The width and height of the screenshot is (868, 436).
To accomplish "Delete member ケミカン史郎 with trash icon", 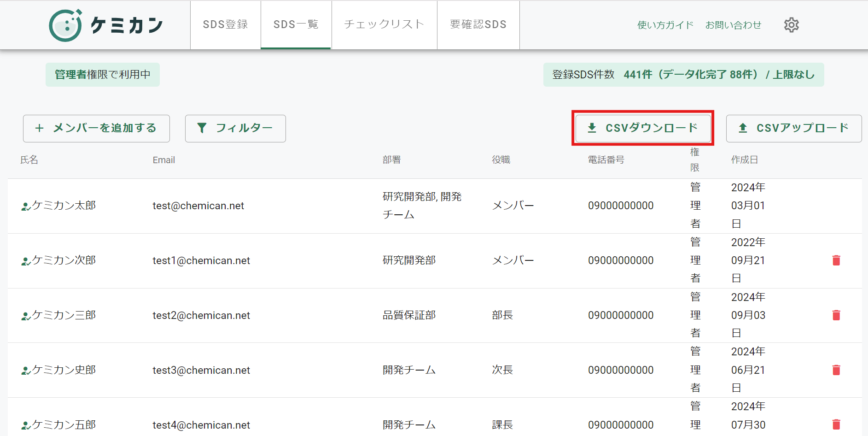I will pos(836,370).
